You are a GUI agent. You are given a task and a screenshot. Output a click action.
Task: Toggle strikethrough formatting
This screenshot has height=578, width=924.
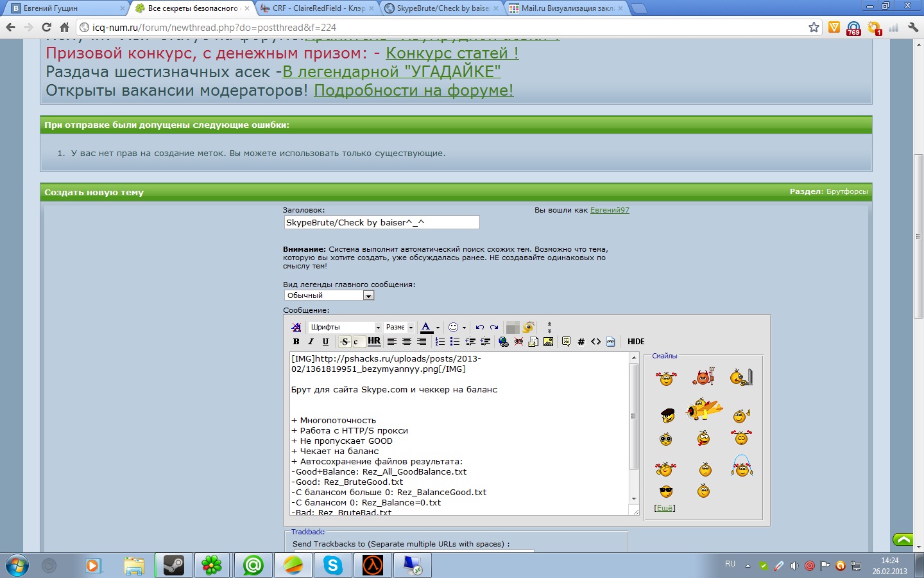coord(345,342)
